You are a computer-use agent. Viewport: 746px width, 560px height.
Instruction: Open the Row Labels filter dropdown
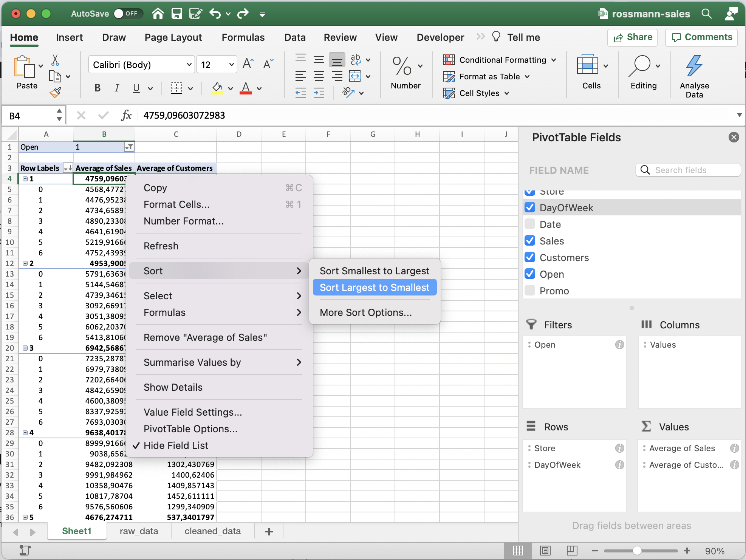tap(68, 168)
